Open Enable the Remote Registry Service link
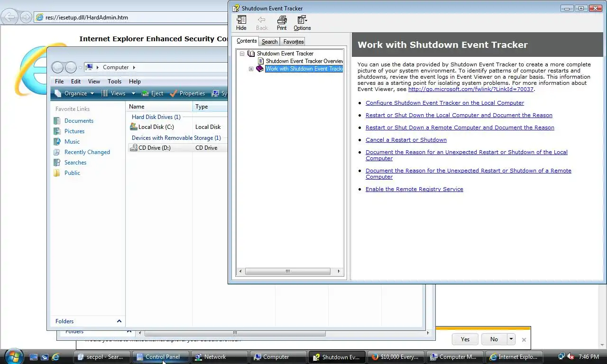 414,189
